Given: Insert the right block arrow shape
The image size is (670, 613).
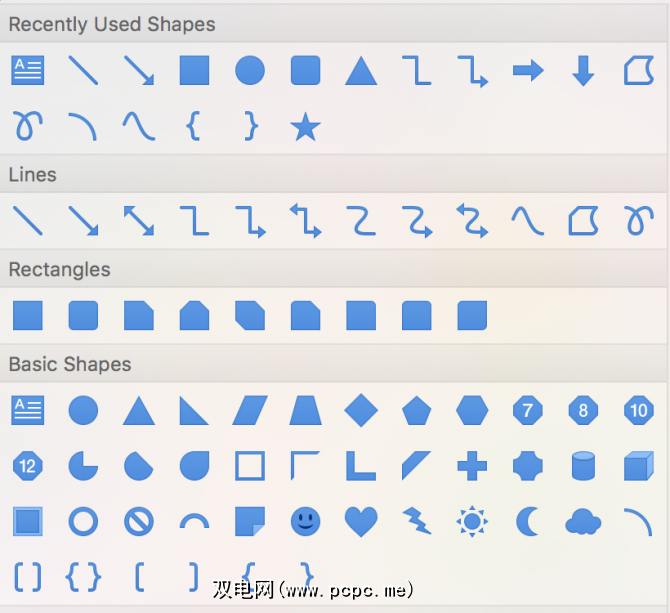Looking at the screenshot, I should pyautogui.click(x=527, y=70).
